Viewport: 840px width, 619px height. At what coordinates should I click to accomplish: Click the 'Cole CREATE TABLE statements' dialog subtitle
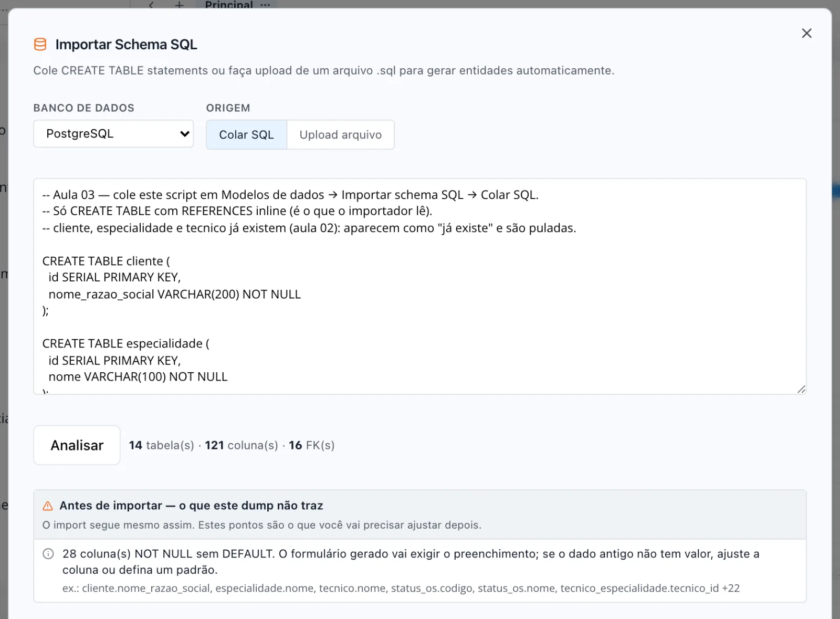(324, 70)
